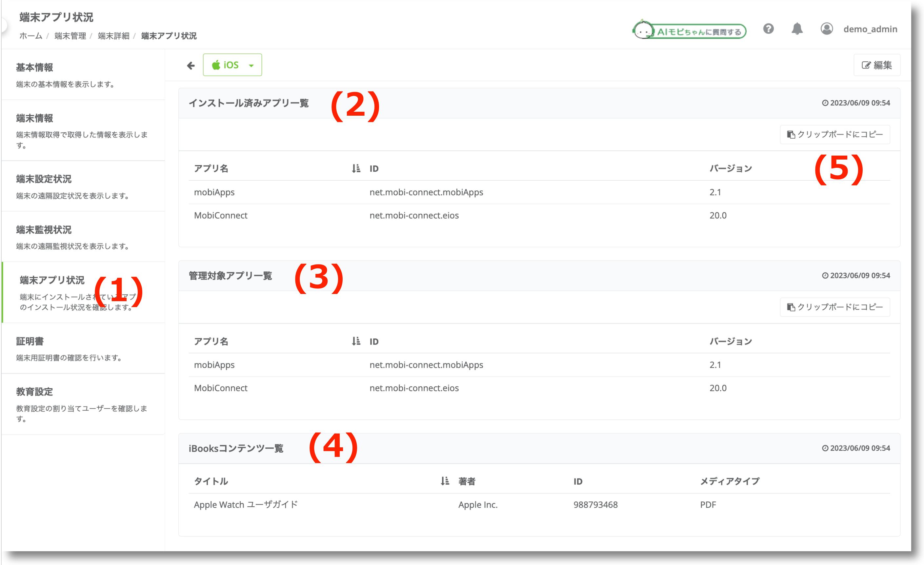Select mobiApps row in managed apps list
The width and height of the screenshot is (924, 565).
[539, 365]
